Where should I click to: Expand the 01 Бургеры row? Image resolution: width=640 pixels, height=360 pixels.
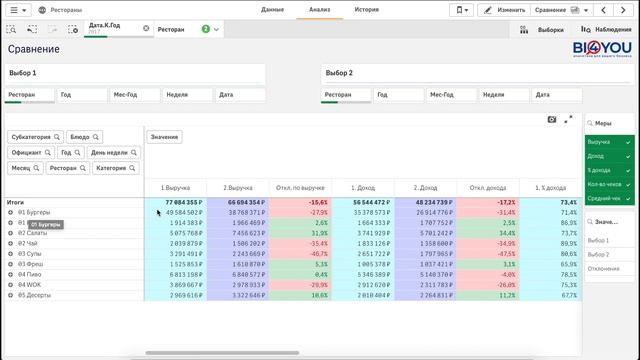[11, 213]
